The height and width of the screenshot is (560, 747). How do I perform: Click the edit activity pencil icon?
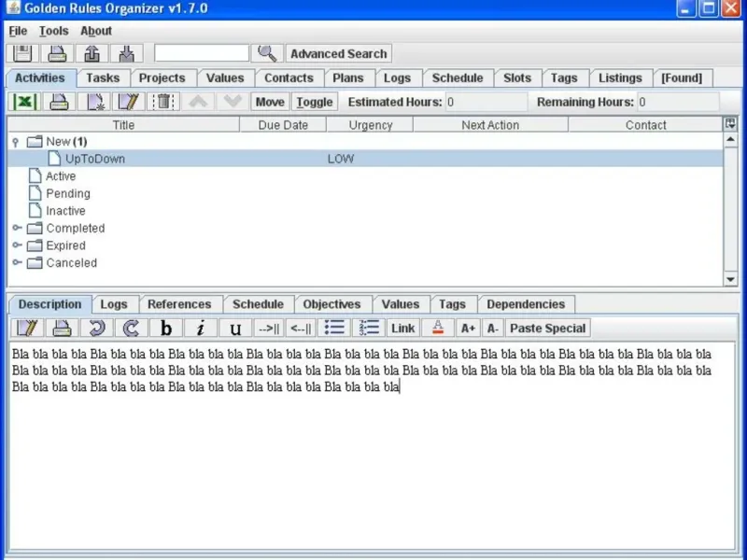[x=129, y=102]
